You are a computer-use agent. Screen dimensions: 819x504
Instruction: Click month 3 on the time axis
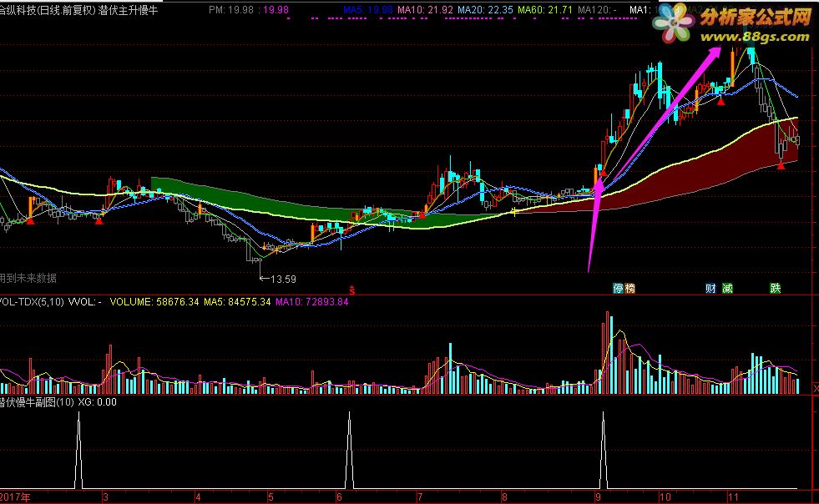tap(105, 497)
